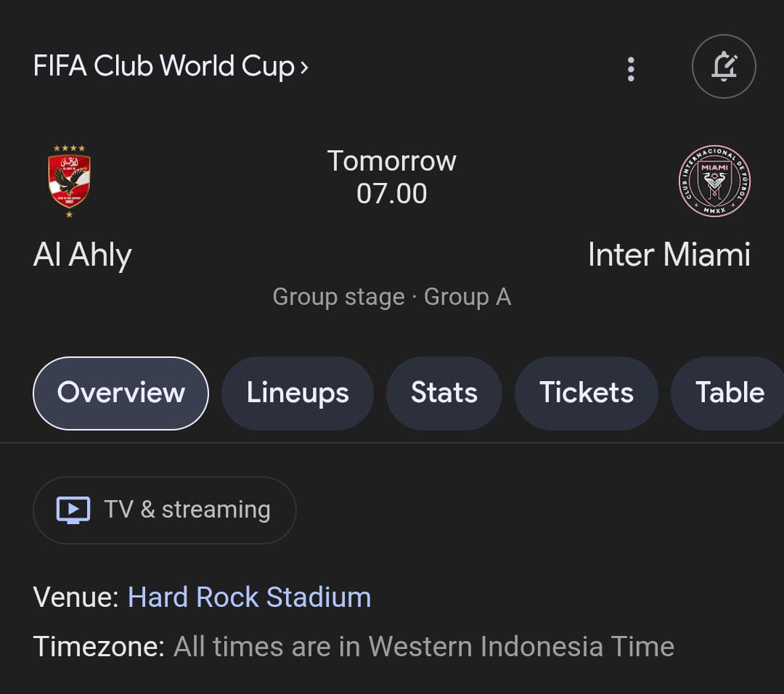
Task: Select the Al Ahly team name
Action: click(x=82, y=255)
